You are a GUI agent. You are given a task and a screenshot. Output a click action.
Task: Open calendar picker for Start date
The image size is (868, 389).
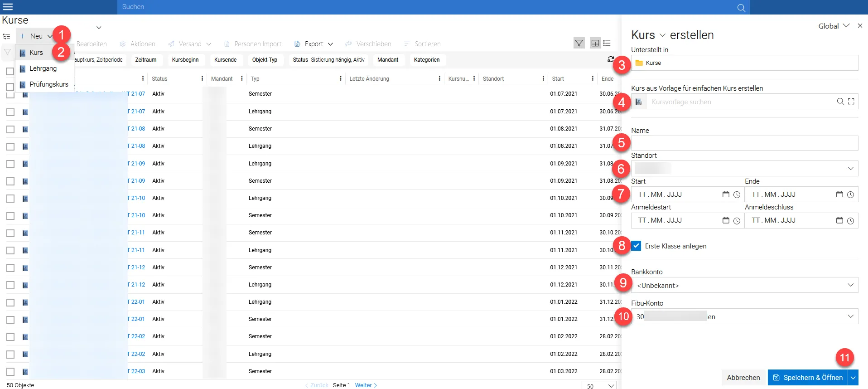coord(726,194)
